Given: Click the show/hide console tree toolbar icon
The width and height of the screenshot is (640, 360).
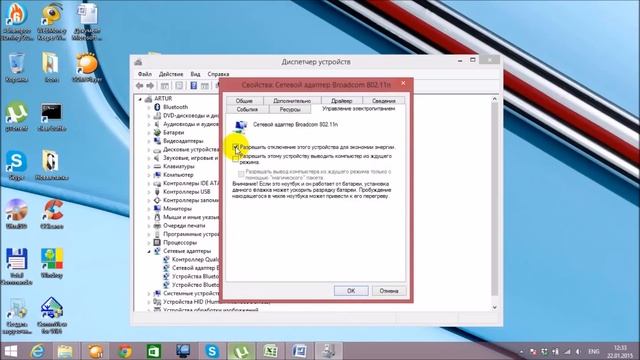Looking at the screenshot, I should click(x=164, y=86).
